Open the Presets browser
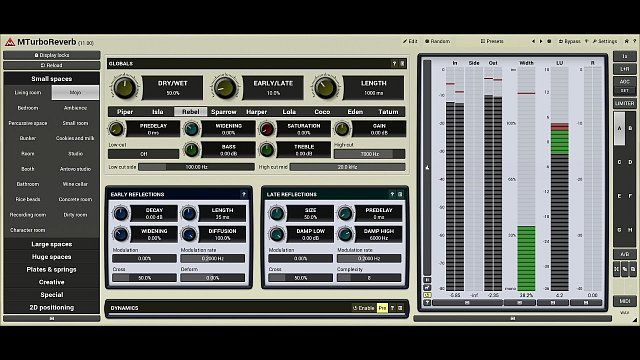The image size is (640, 360). [x=492, y=41]
